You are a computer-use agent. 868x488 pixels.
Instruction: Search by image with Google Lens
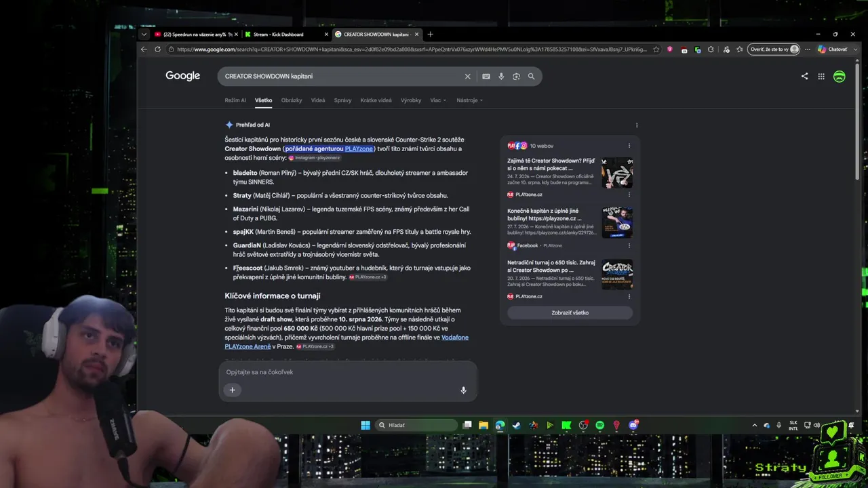click(x=516, y=77)
